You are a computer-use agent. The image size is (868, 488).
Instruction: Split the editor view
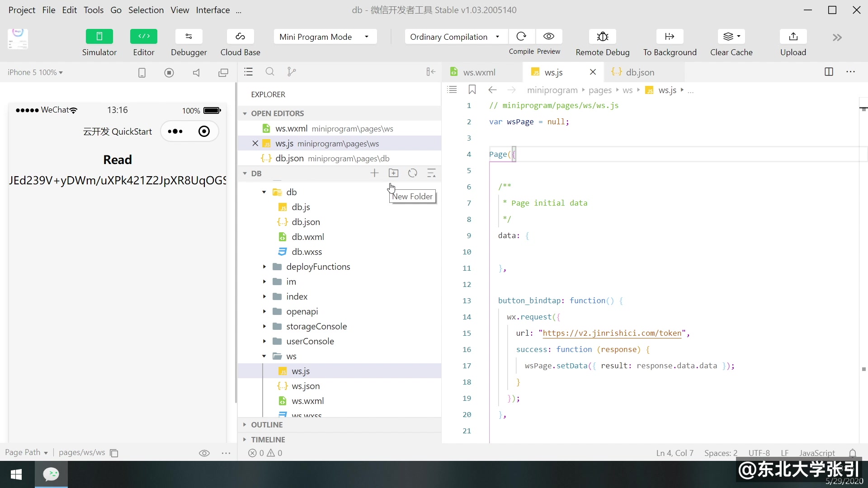[829, 72]
